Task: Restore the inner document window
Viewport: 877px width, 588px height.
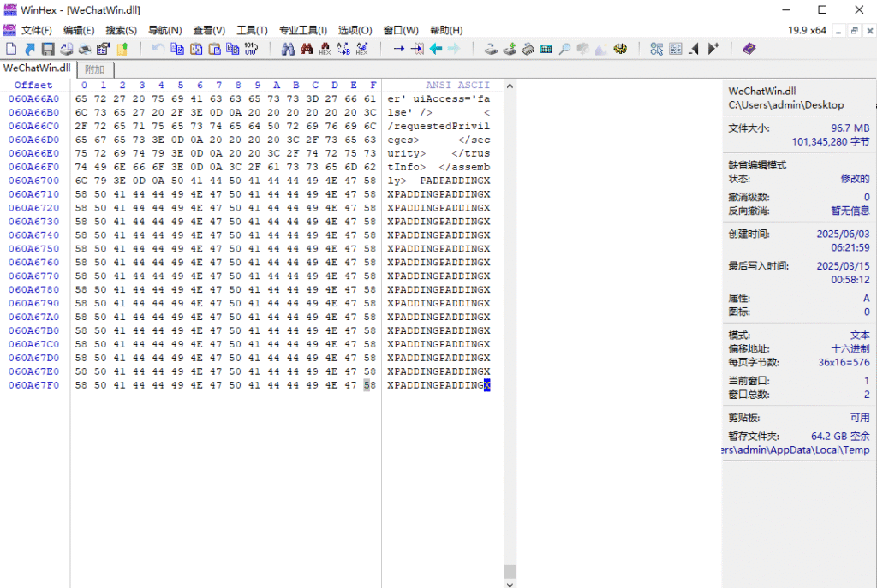Action: click(854, 32)
